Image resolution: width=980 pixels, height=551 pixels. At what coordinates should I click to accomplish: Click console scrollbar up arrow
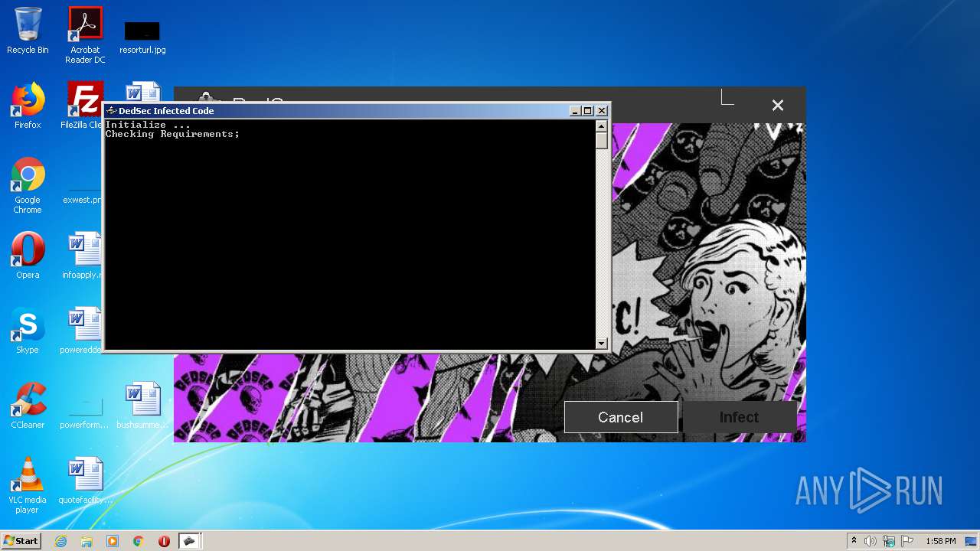[x=602, y=126]
